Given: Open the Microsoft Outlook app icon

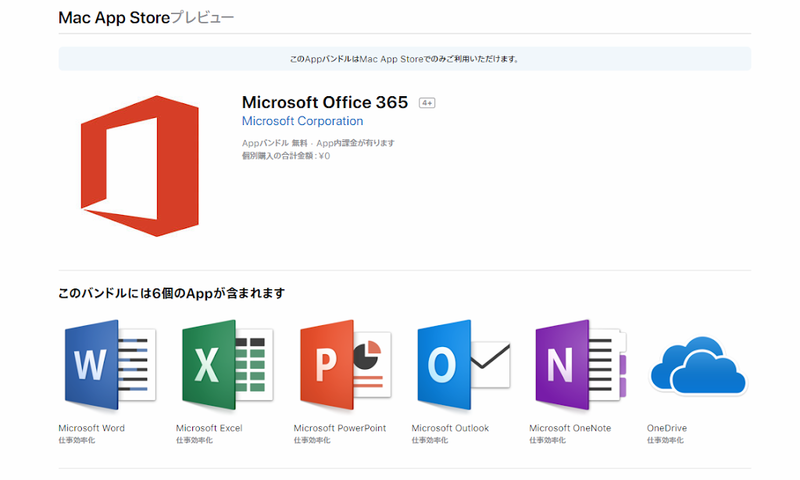Looking at the screenshot, I should (464, 365).
